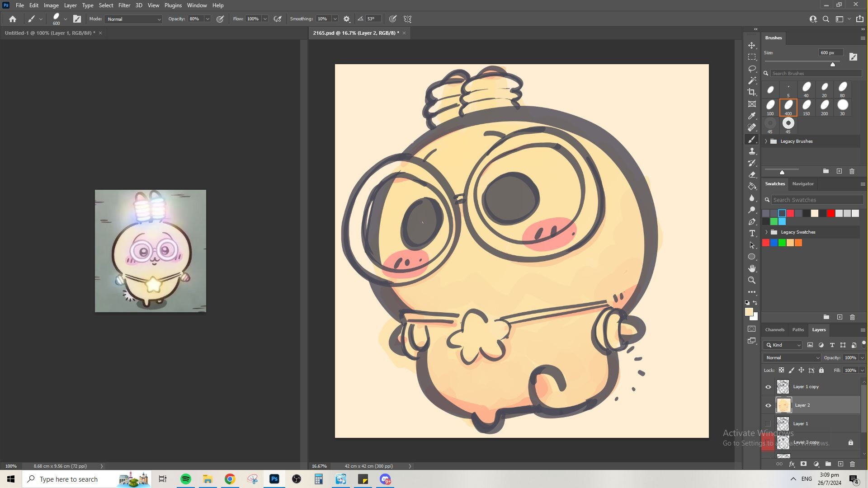Select the 150 brush preset
The image size is (868, 488).
tap(807, 108)
